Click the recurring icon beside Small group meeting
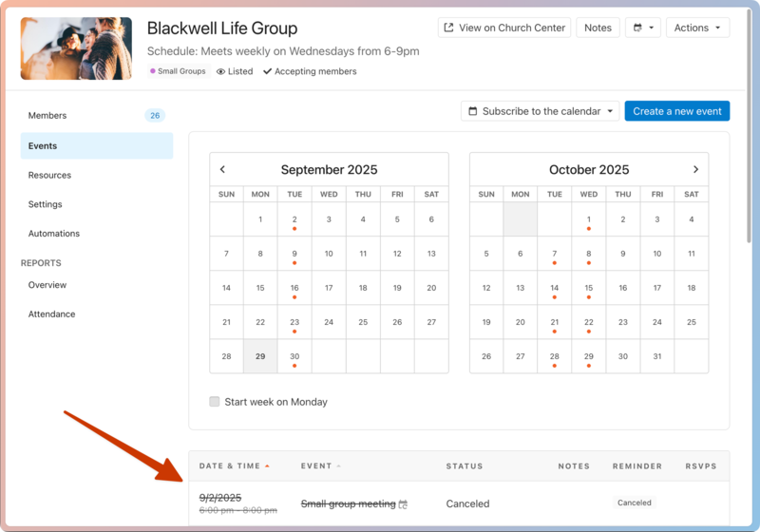The height and width of the screenshot is (532, 760). pyautogui.click(x=404, y=504)
